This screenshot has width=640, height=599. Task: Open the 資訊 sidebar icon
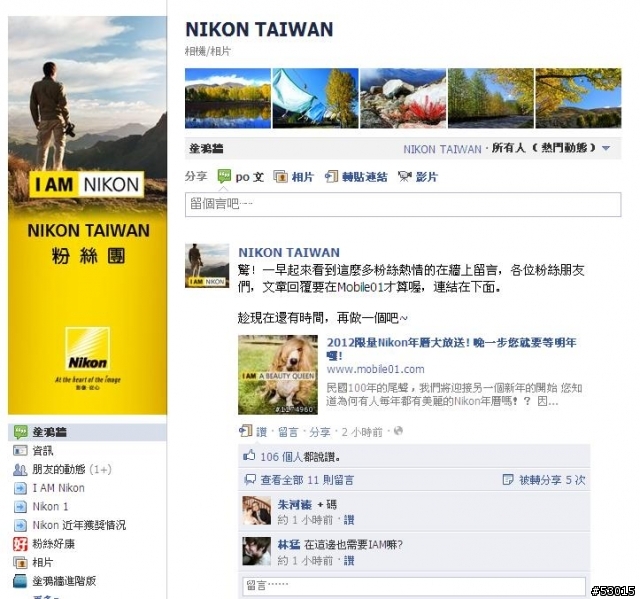coord(20,450)
